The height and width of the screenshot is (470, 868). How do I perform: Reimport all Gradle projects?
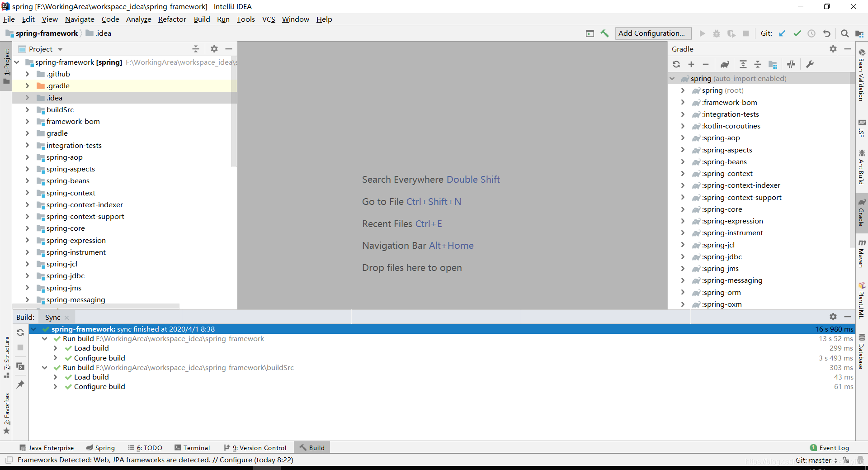[676, 64]
